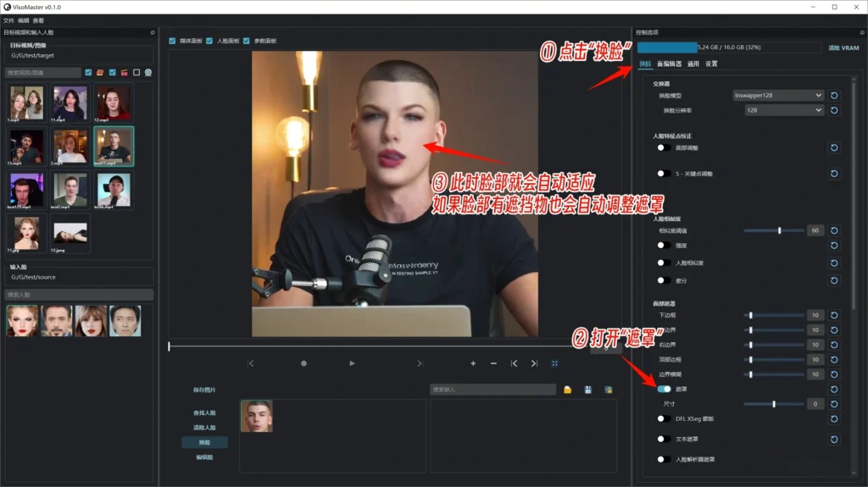
Task: Reset the Inswapper128 model setting
Action: coord(834,96)
